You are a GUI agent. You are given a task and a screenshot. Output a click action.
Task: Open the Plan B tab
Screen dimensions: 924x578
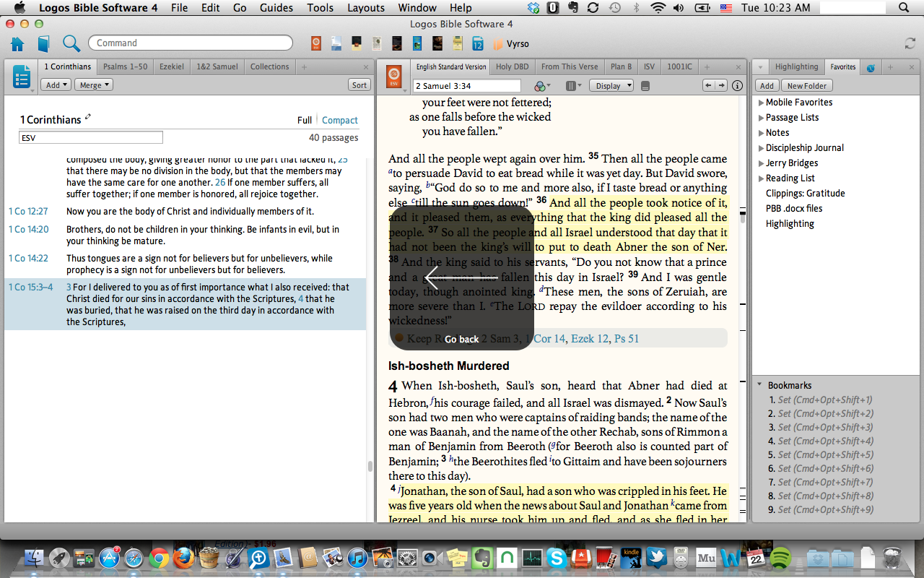[621, 66]
